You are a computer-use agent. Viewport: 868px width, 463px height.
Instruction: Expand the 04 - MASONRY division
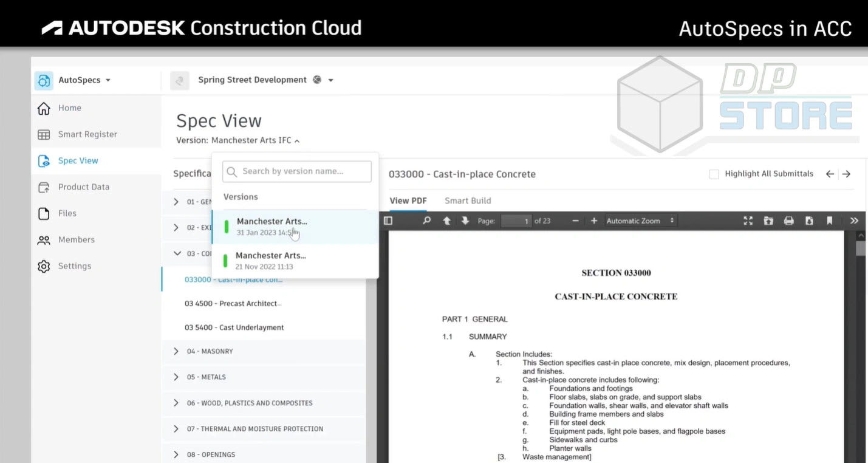[x=176, y=351]
